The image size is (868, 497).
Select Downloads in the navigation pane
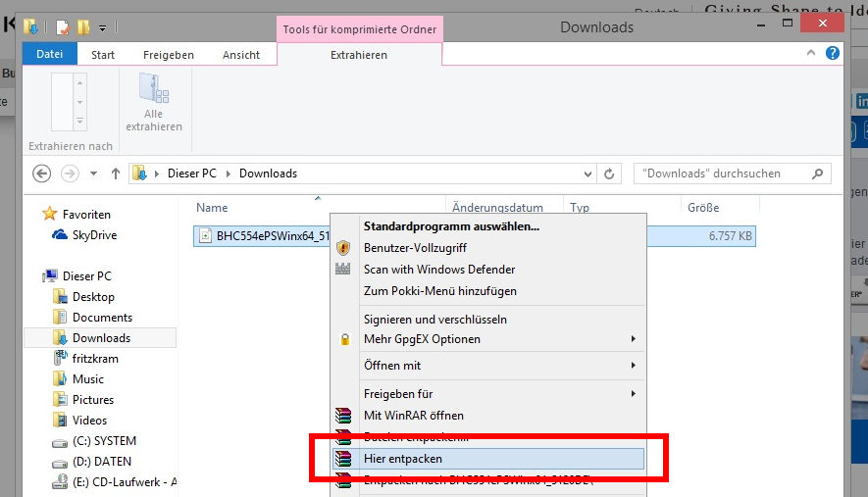pos(100,337)
